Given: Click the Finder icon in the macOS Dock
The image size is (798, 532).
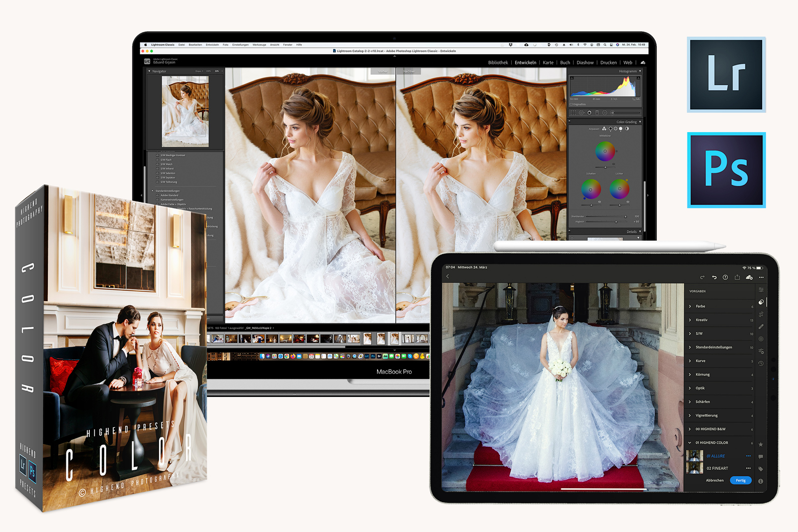Looking at the screenshot, I should (262, 356).
